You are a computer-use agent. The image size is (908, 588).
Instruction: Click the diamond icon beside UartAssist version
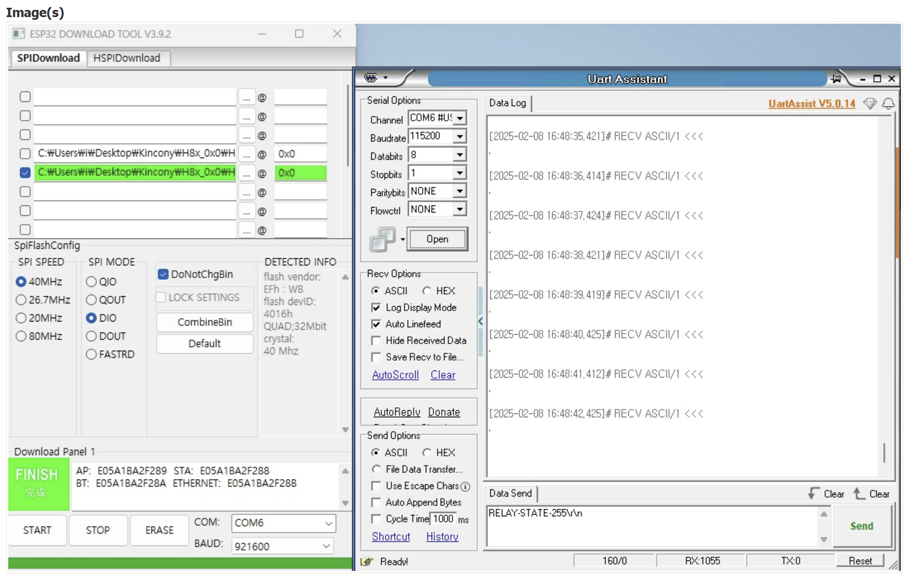[x=869, y=104]
